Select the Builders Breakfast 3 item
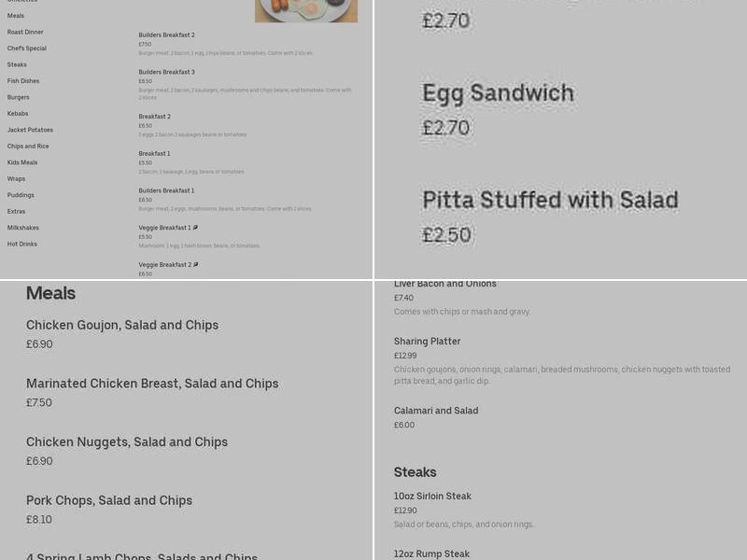The height and width of the screenshot is (560, 747). [166, 72]
